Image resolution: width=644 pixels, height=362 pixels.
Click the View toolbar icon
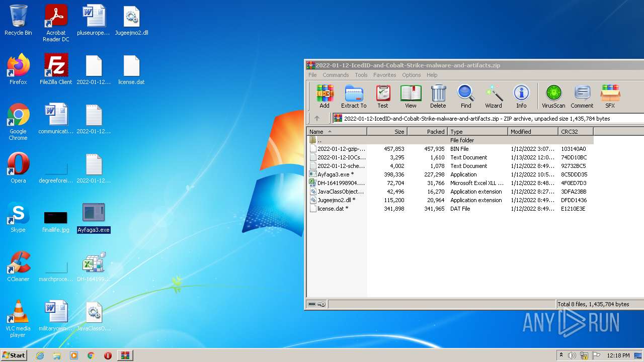click(x=411, y=96)
